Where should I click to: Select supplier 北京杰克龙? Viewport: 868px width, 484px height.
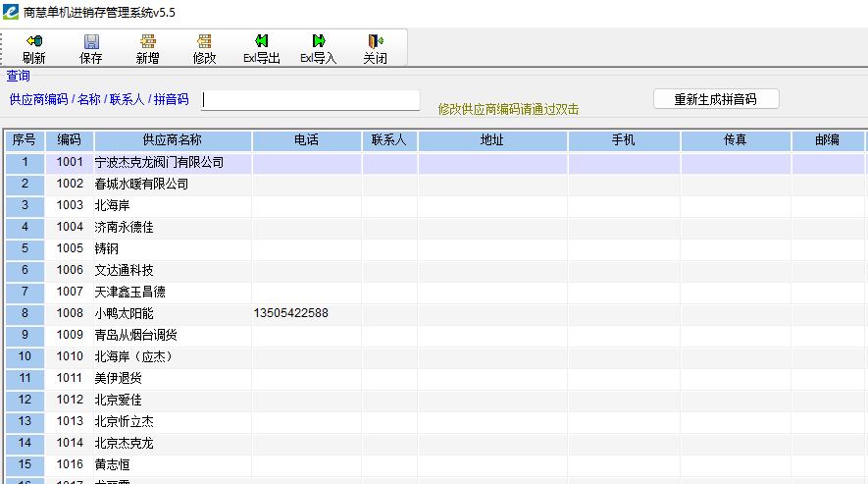point(124,444)
